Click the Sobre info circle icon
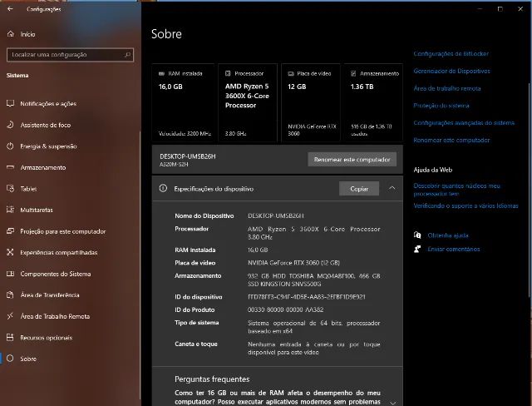532x406 pixels. [x=11, y=359]
